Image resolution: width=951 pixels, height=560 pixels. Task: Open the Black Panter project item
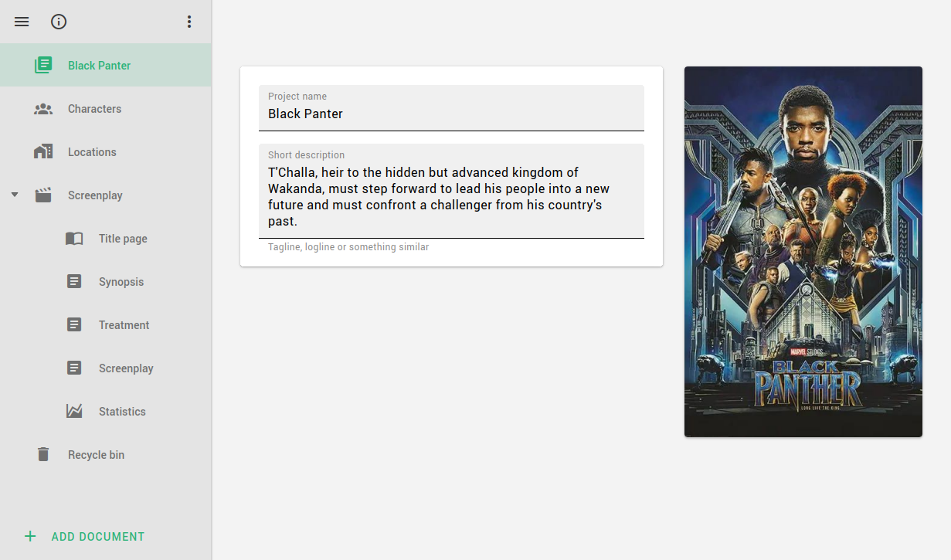[106, 66]
